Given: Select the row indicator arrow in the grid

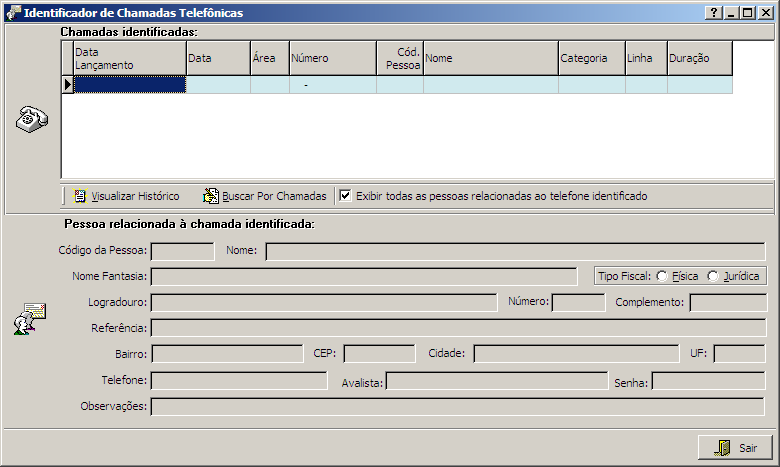Looking at the screenshot, I should pyautogui.click(x=68, y=85).
